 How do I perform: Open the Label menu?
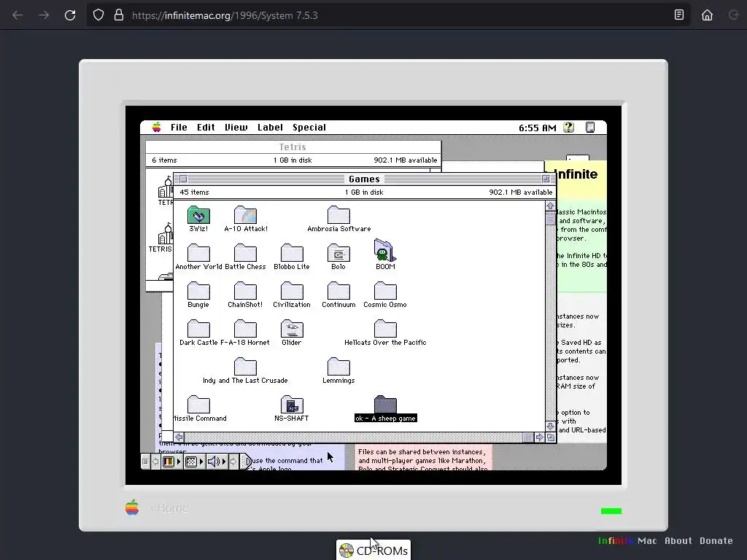pos(270,127)
